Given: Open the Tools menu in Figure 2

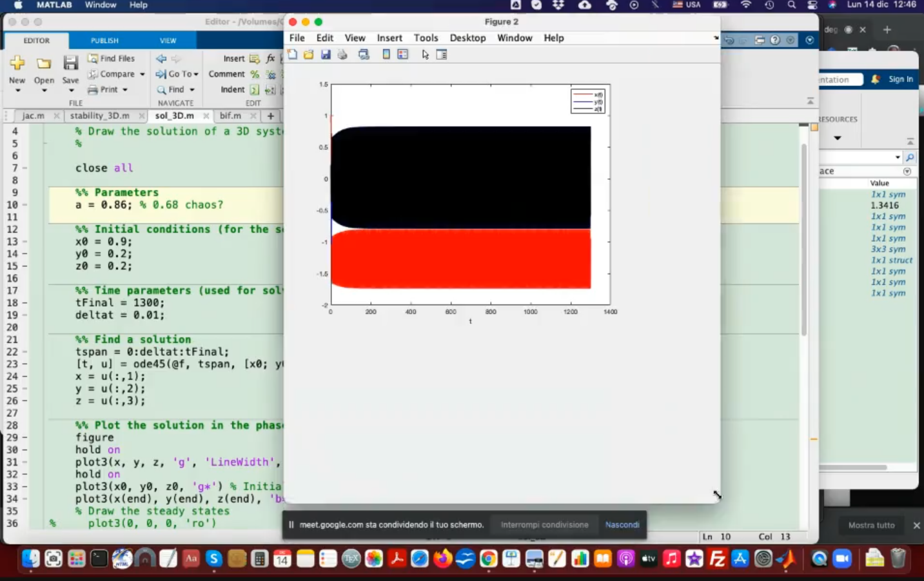Looking at the screenshot, I should [x=426, y=38].
